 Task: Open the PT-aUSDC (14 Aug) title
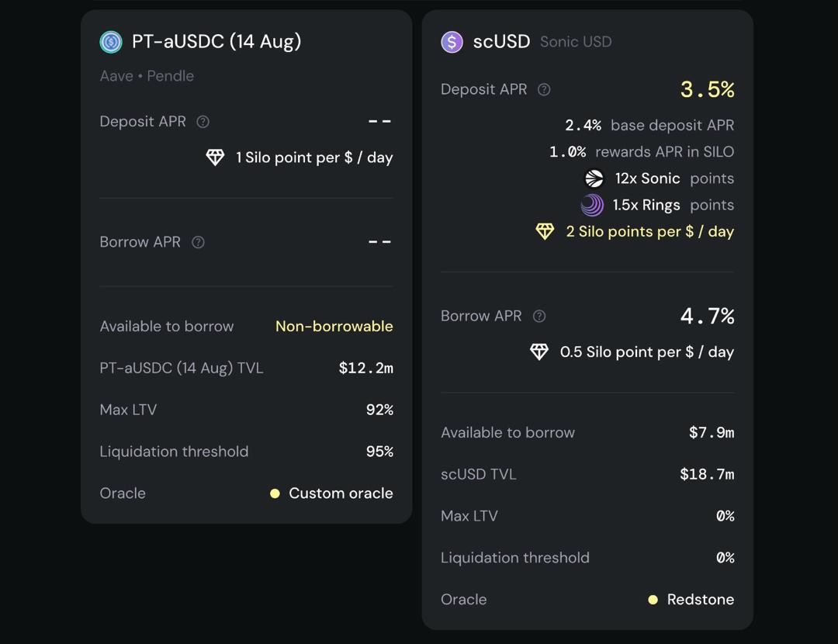coord(216,41)
